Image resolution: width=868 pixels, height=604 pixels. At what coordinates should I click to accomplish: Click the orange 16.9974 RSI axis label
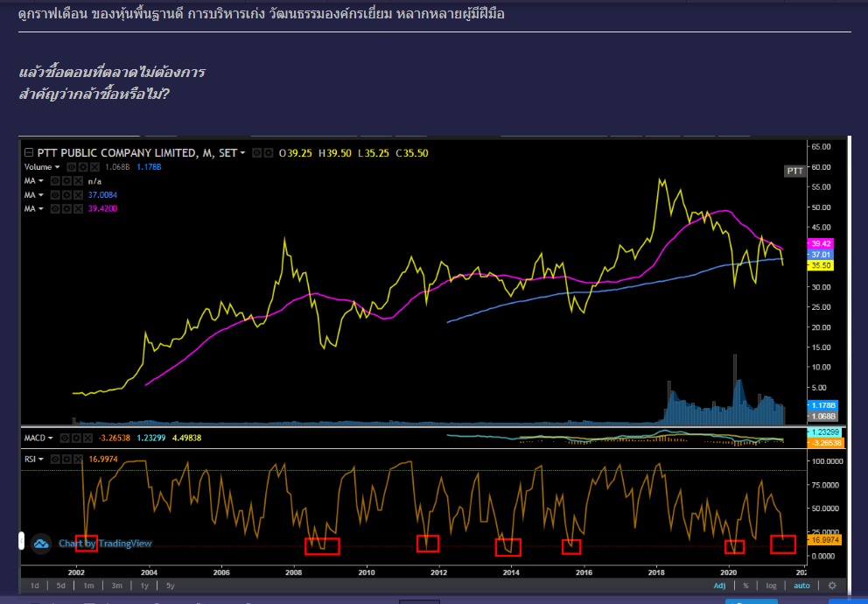click(x=825, y=539)
